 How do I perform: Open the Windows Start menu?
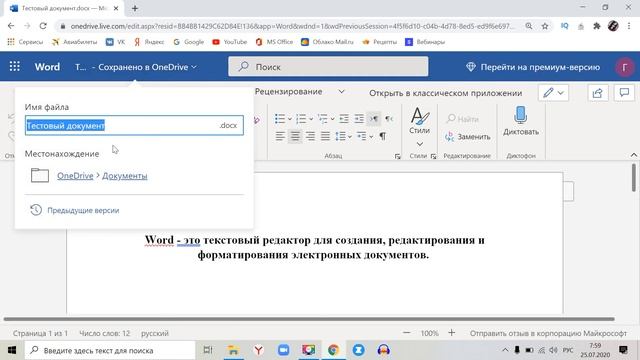12,350
